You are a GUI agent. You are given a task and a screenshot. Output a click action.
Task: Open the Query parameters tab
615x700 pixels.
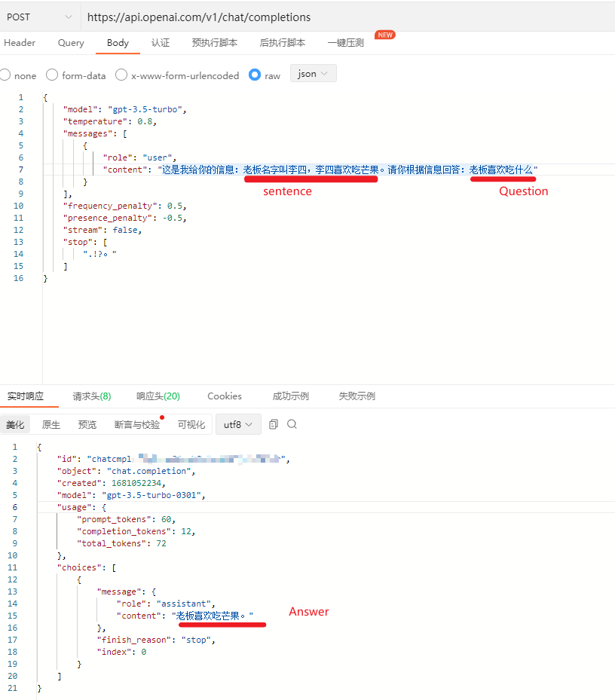[71, 43]
